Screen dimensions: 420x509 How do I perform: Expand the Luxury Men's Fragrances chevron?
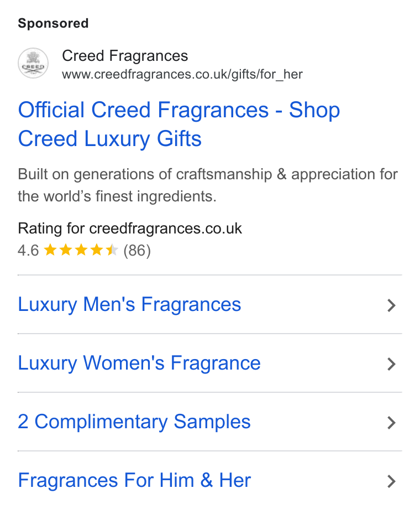(x=391, y=305)
